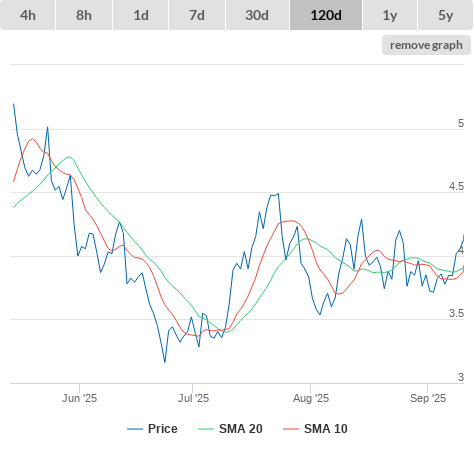Click the 3 y-axis value
The width and height of the screenshot is (474, 455).
[x=461, y=377]
